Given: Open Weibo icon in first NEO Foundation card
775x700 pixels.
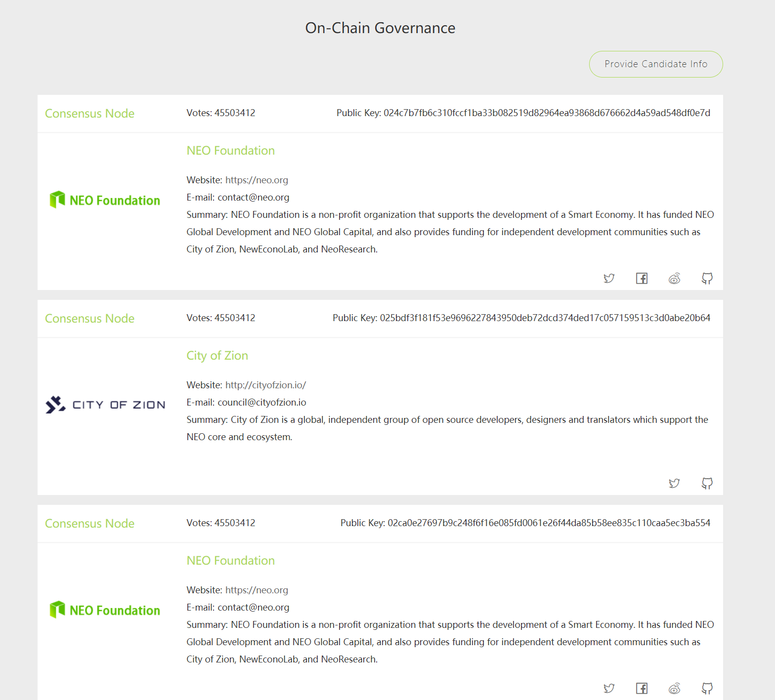Looking at the screenshot, I should (675, 278).
